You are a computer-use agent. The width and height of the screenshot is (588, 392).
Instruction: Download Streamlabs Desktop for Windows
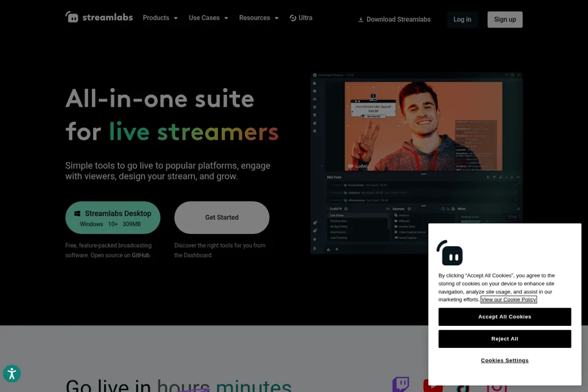click(x=113, y=217)
